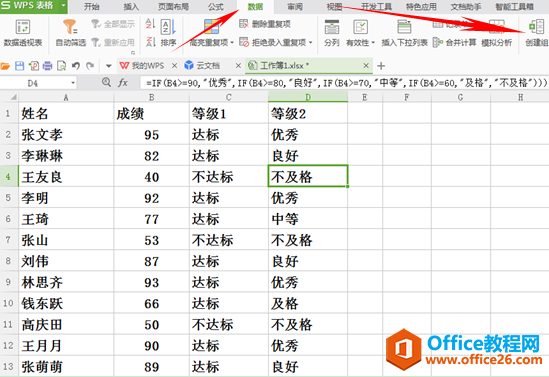Select cell with name 林思齐
549x377 pixels.
click(x=66, y=282)
